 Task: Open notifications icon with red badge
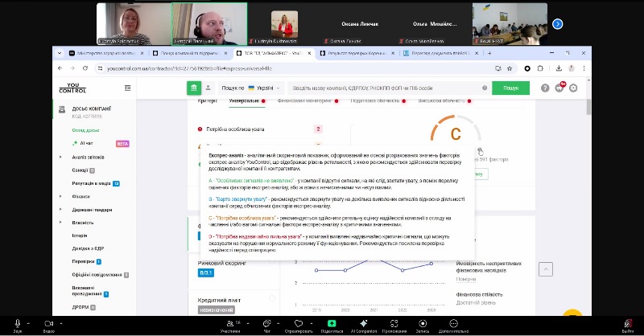pyautogui.click(x=559, y=88)
